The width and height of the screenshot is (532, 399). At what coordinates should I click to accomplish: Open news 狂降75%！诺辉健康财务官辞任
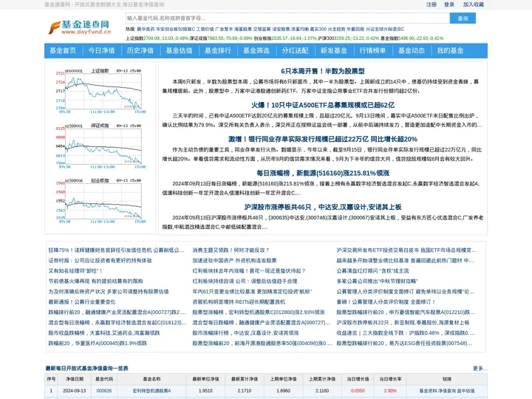pos(116,250)
